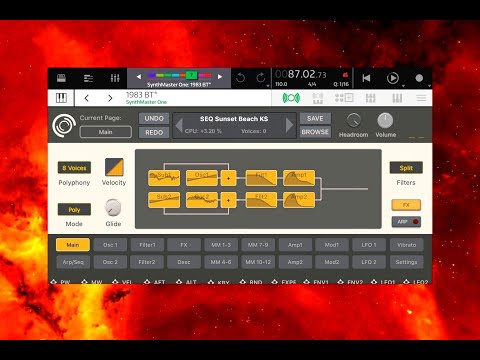Toggle the ARP switch
This screenshot has width=480, height=360.
tap(406, 222)
